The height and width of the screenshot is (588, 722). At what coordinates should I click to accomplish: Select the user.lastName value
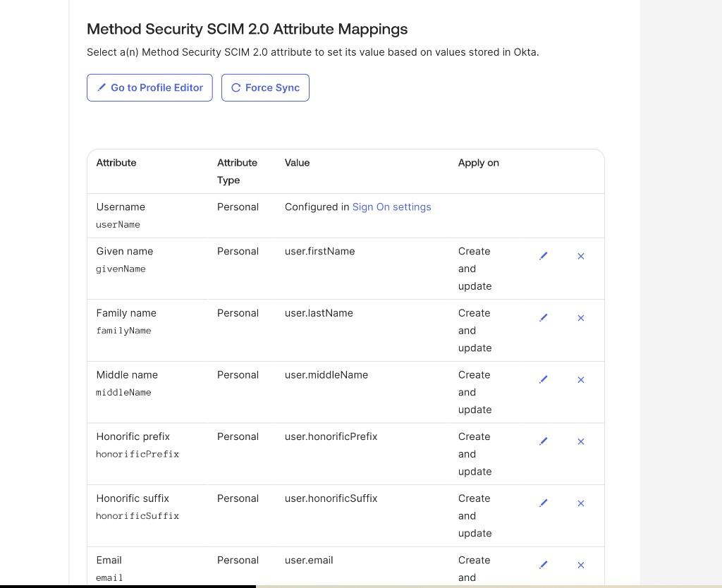click(319, 312)
